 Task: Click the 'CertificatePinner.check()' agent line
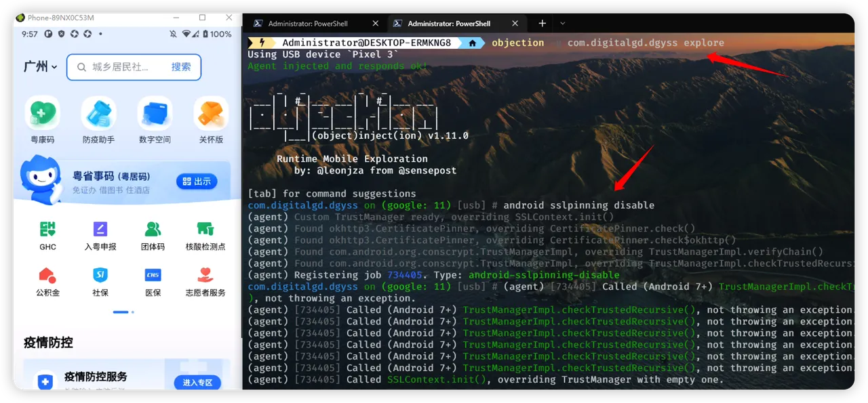[x=471, y=228]
